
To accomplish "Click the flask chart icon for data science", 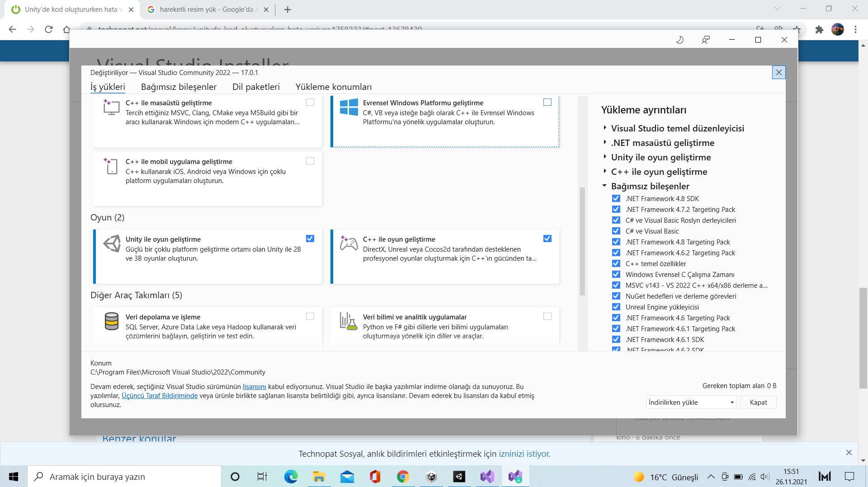I will pos(348,321).
